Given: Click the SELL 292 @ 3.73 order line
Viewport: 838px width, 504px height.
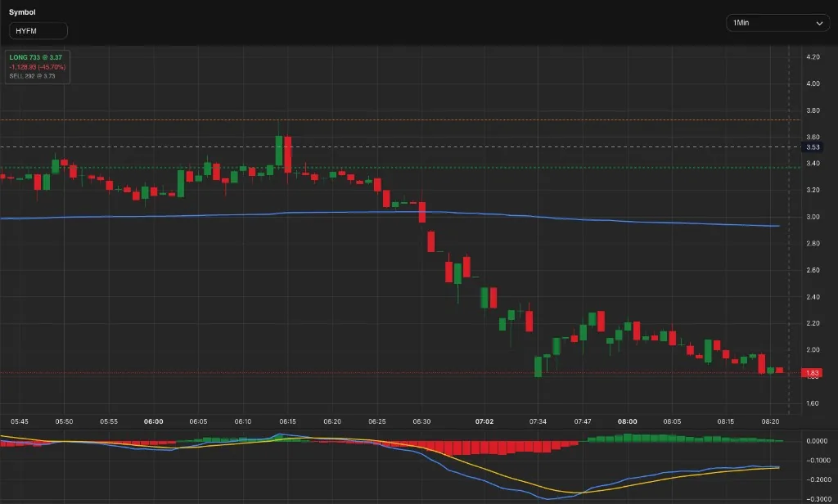Looking at the screenshot, I should coord(32,76).
